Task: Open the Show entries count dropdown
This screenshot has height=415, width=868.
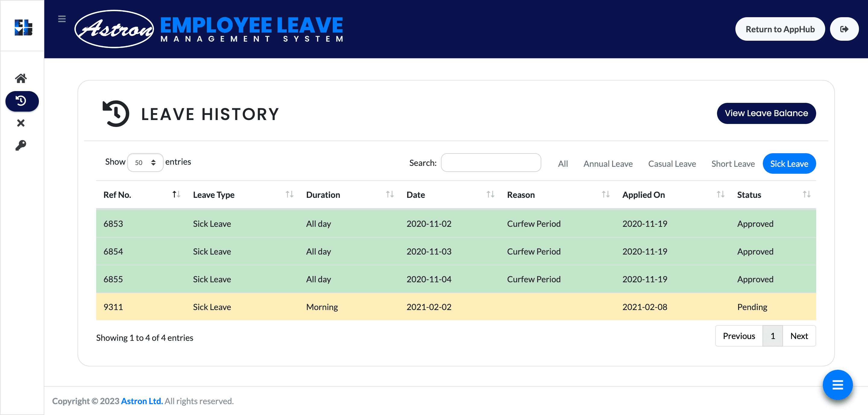Action: [145, 163]
